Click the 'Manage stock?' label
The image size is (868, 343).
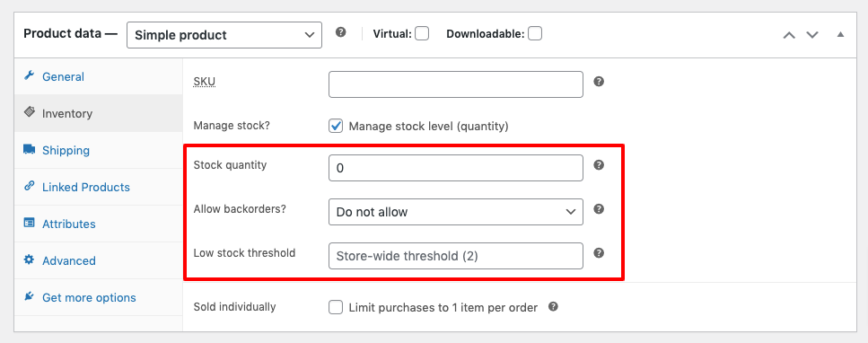(232, 126)
